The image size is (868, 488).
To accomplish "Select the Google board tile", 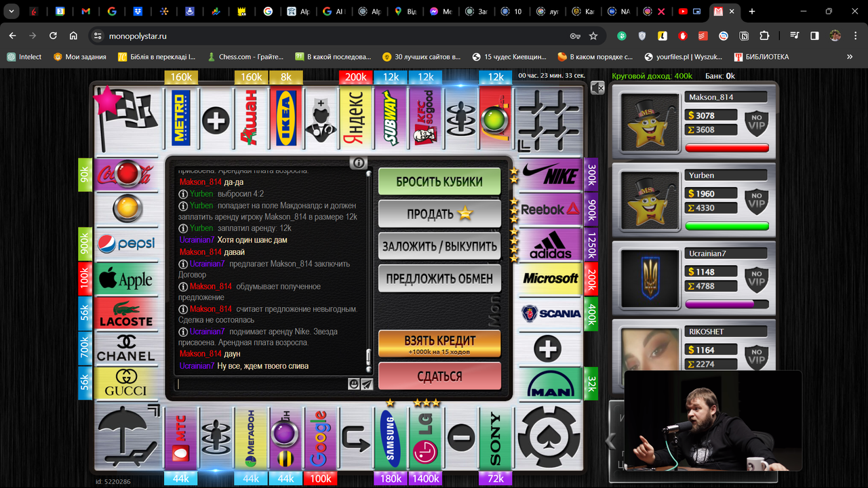I will (320, 438).
